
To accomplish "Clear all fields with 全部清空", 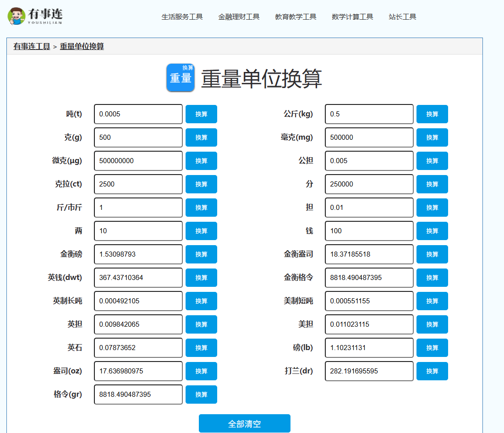I will (244, 423).
